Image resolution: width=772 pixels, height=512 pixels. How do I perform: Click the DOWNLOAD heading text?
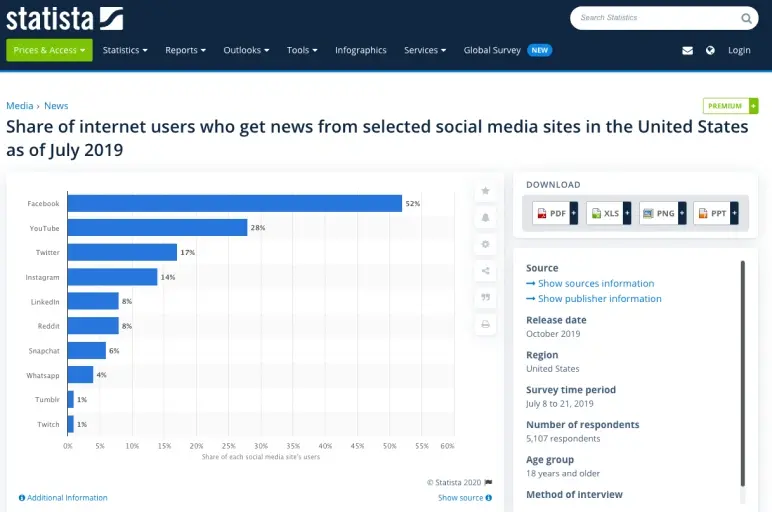pyautogui.click(x=553, y=185)
